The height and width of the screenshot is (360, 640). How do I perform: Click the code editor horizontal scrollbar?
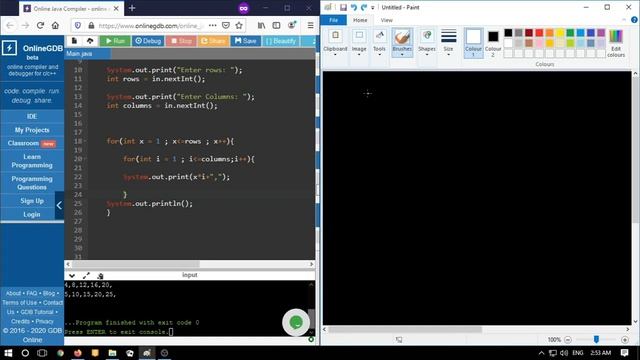[x=135, y=264]
